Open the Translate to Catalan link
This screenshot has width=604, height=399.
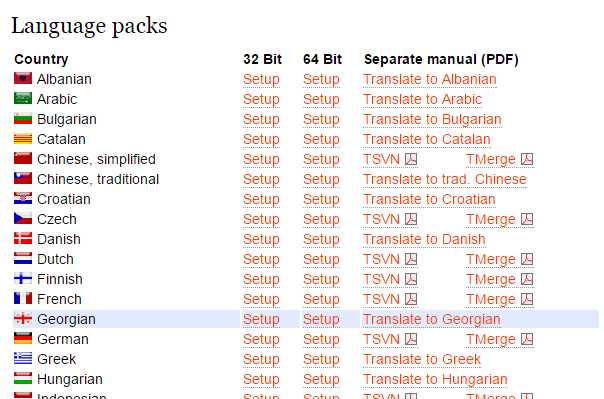pyautogui.click(x=426, y=139)
